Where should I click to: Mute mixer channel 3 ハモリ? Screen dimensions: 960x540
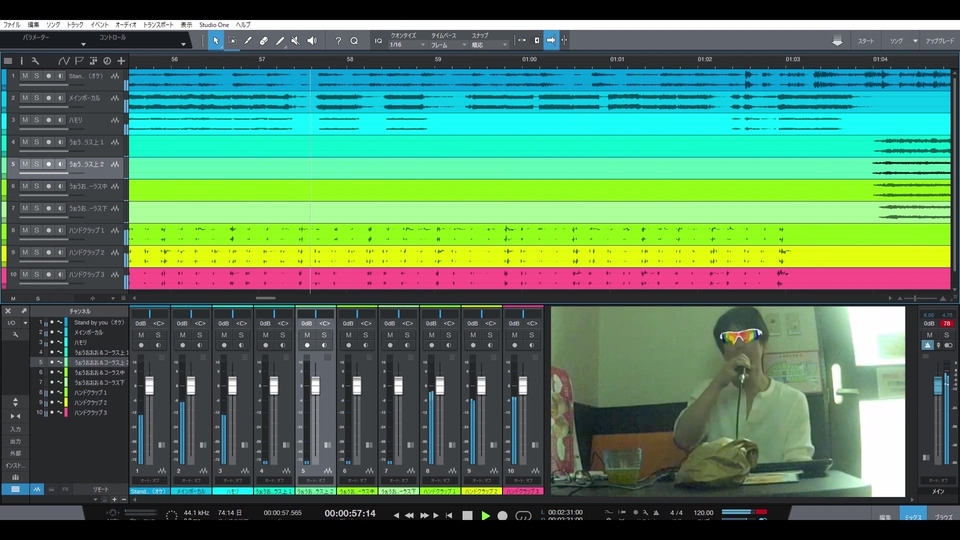[224, 335]
